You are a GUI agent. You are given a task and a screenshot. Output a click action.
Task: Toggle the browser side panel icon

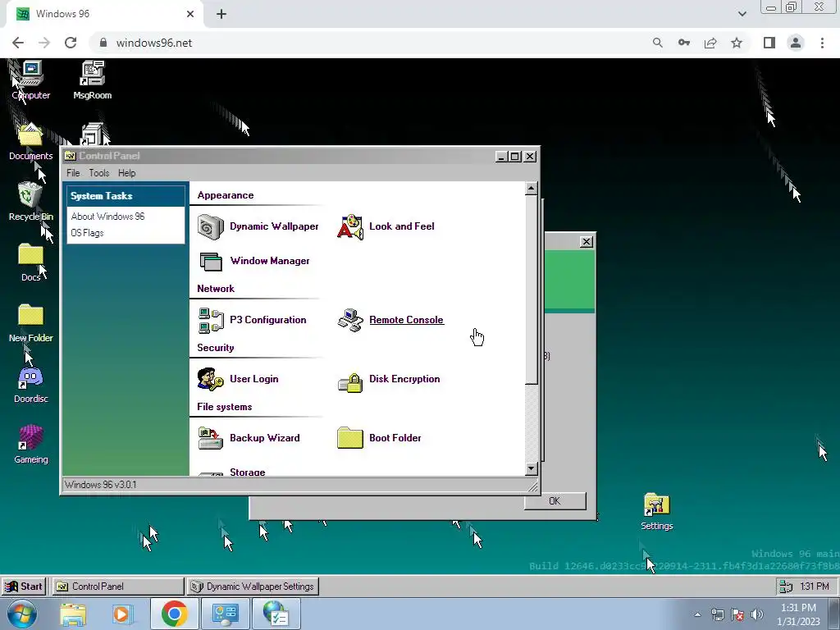(769, 43)
